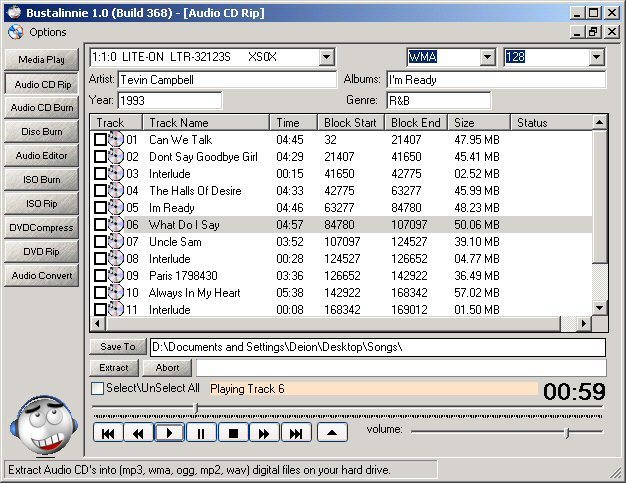Click the globe icon beside Options
626x483 pixels.
click(x=16, y=32)
